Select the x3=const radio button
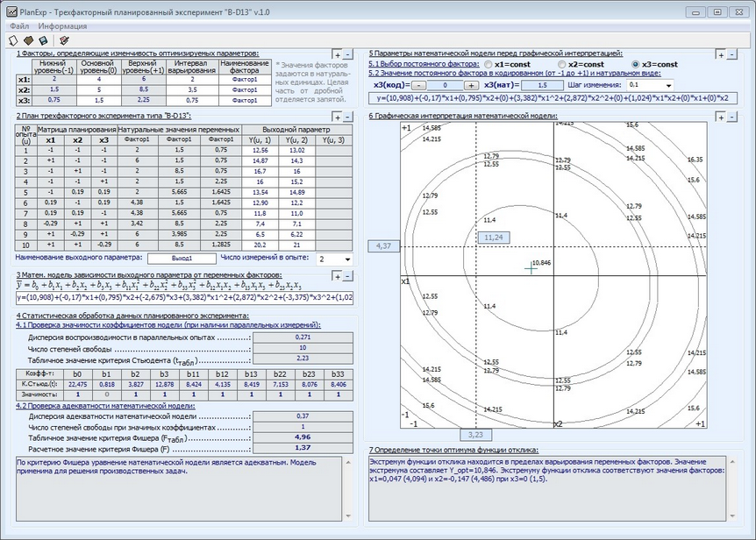This screenshot has height=540, width=756. click(636, 64)
